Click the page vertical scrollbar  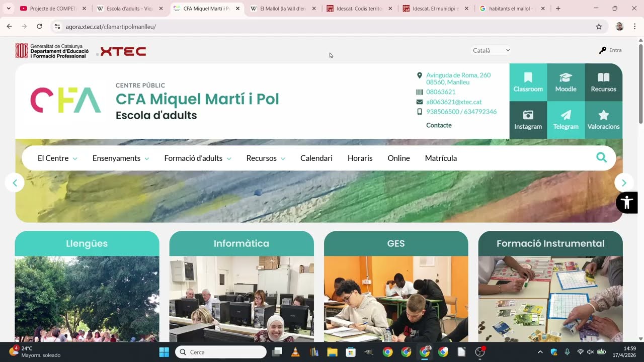640,83
